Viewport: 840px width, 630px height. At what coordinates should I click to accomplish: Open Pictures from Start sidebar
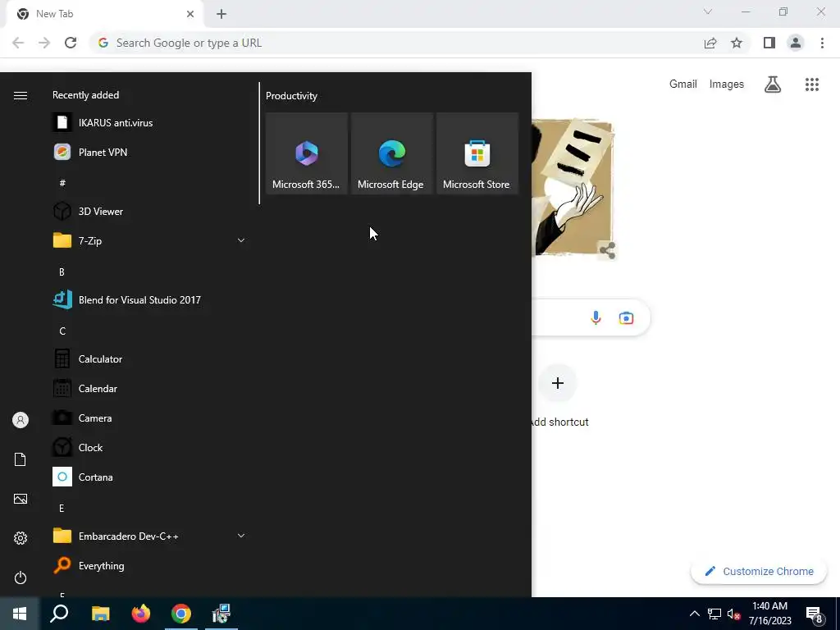pyautogui.click(x=21, y=499)
